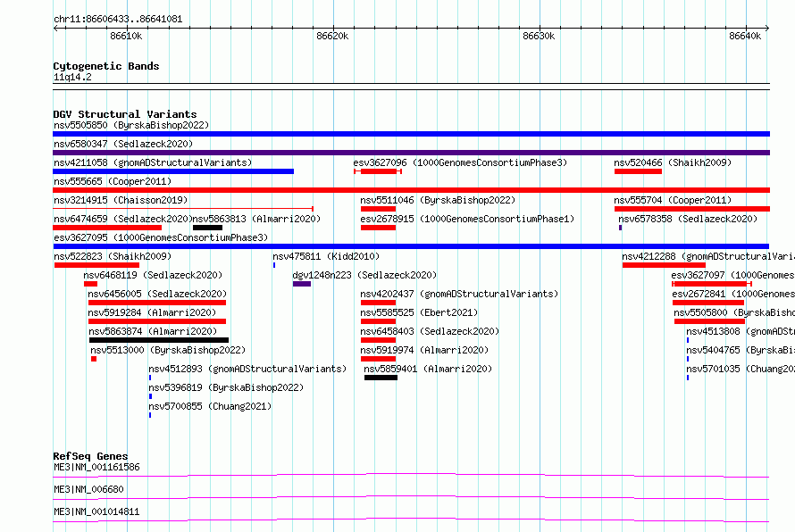795x532 pixels.
Task: Open nsv5919284 (Almarri2020) label
Action: click(x=152, y=312)
